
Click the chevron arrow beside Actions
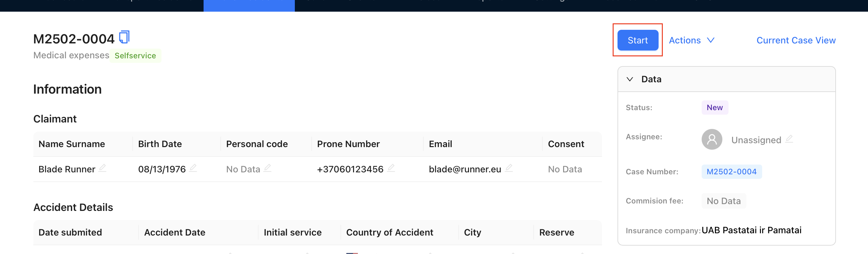(x=711, y=40)
